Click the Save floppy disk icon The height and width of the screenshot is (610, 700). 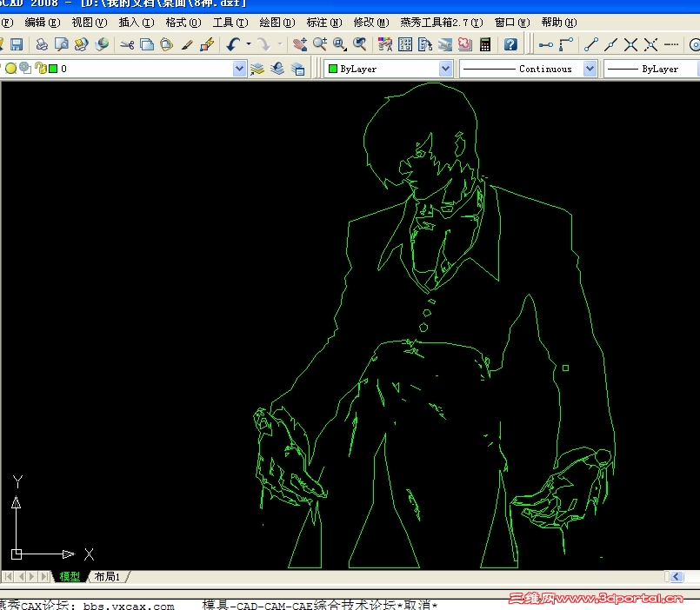pos(17,44)
